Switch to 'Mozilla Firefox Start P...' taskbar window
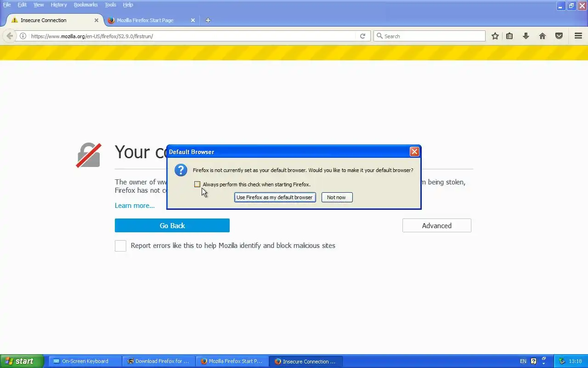Viewport: 588px width, 368px height. pos(232,361)
